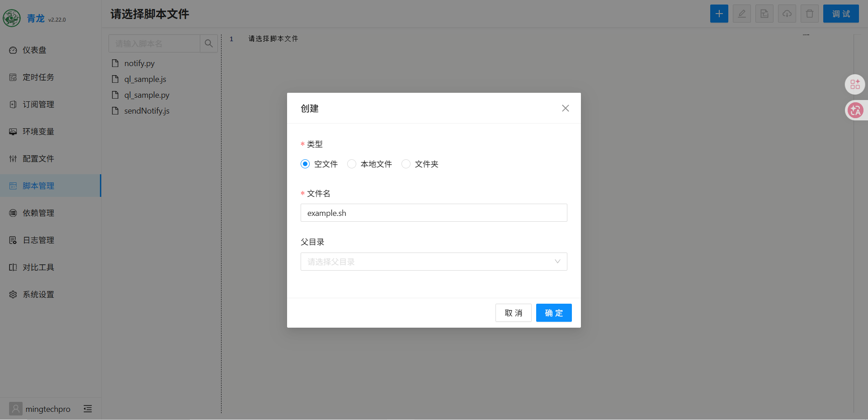This screenshot has width=868, height=420.
Task: Click the 确定 confirm button
Action: tap(554, 313)
